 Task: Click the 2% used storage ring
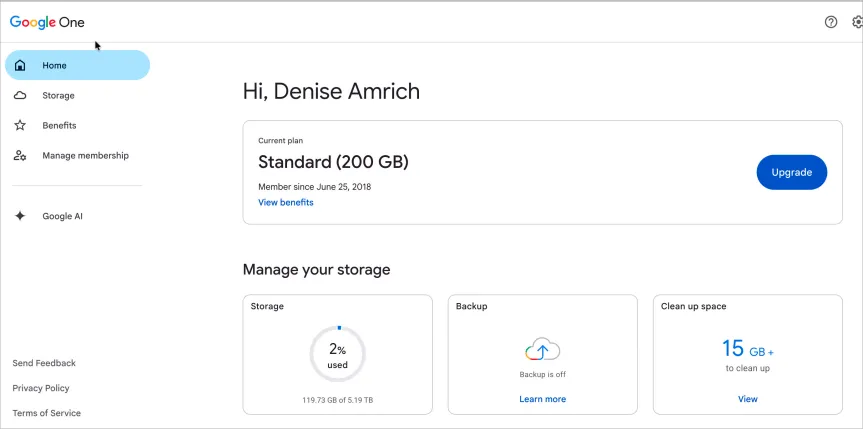pos(337,354)
